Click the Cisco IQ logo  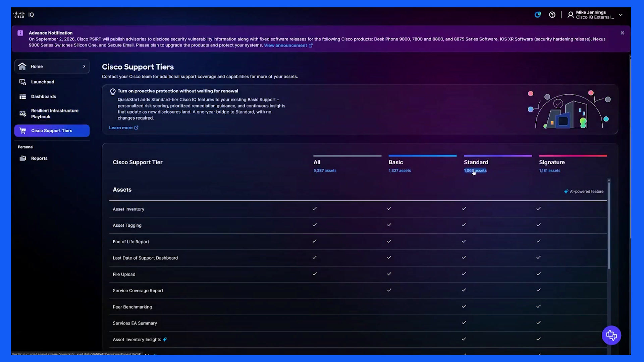pyautogui.click(x=23, y=15)
